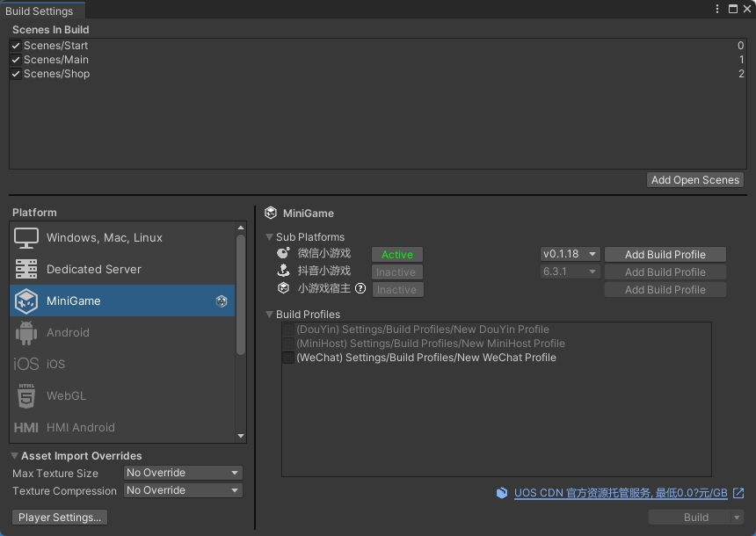This screenshot has width=756, height=536.
Task: Click the platform list scrollbar down arrow
Action: pos(241,436)
